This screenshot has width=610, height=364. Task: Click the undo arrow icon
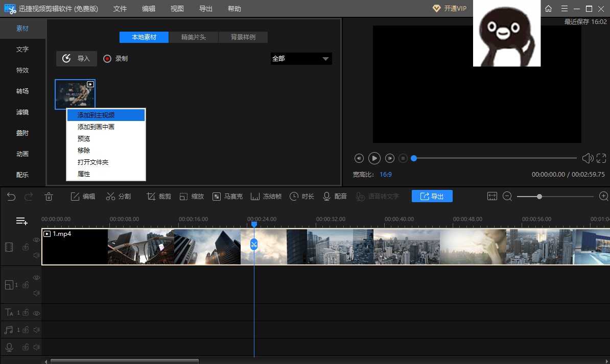(11, 197)
